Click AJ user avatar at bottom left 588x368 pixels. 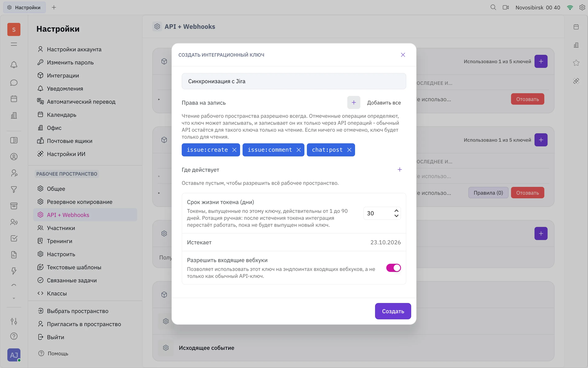tap(14, 355)
